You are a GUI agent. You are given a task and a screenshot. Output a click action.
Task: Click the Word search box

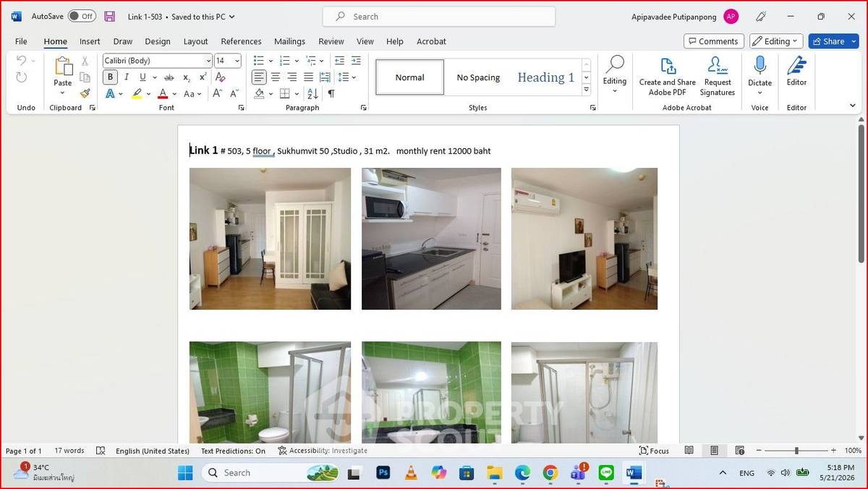[439, 17]
